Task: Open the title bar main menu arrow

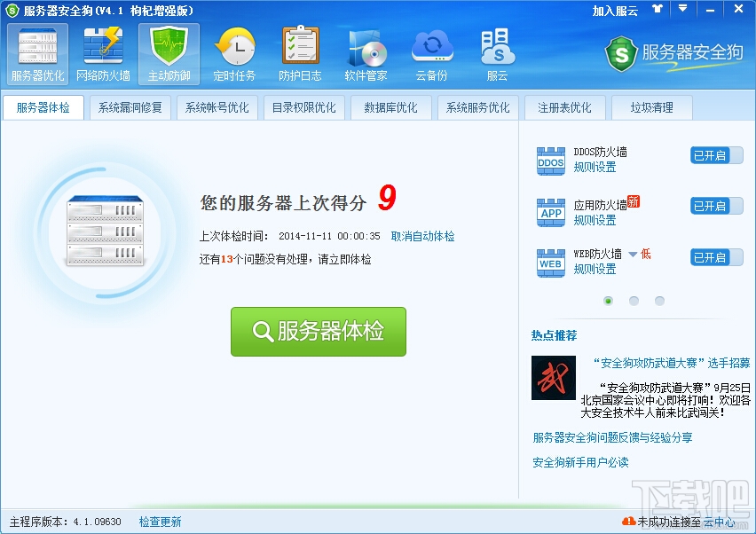Action: coord(682,9)
